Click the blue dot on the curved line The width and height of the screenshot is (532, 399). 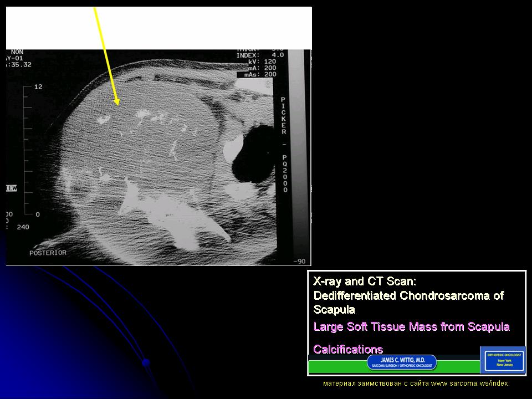click(x=146, y=363)
